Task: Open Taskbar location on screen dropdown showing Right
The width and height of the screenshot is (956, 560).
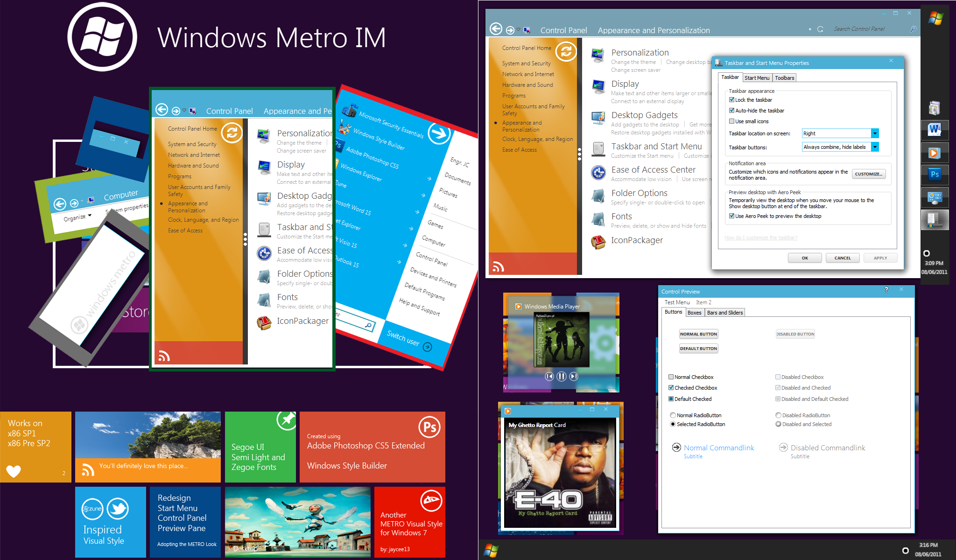Action: 875,133
